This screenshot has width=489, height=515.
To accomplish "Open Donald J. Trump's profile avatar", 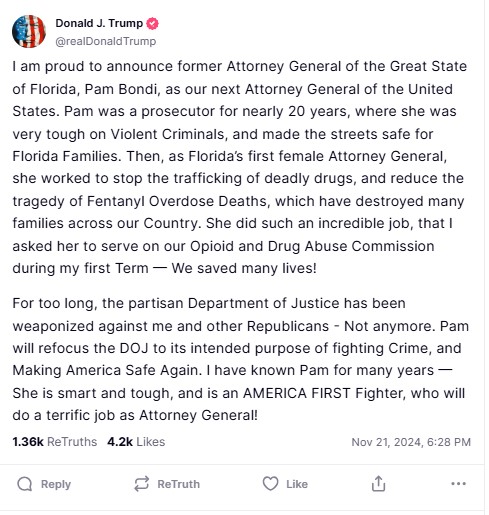I will (29, 32).
